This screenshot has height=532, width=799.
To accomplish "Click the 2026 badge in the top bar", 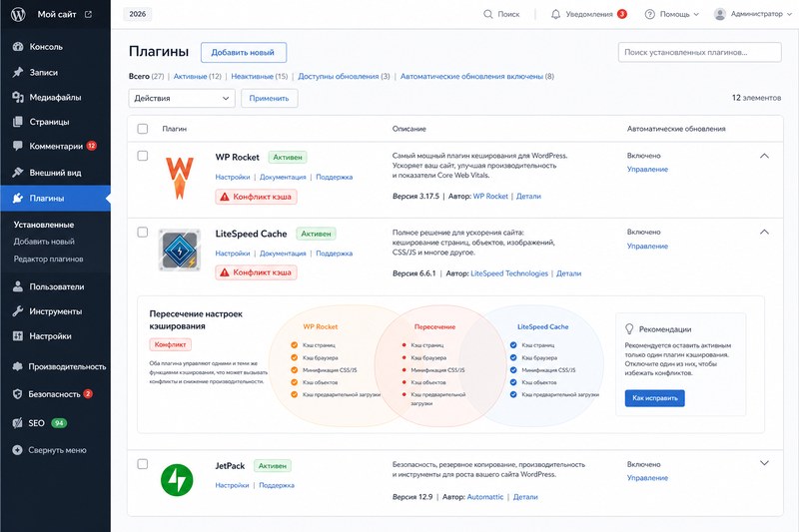I will tap(138, 14).
